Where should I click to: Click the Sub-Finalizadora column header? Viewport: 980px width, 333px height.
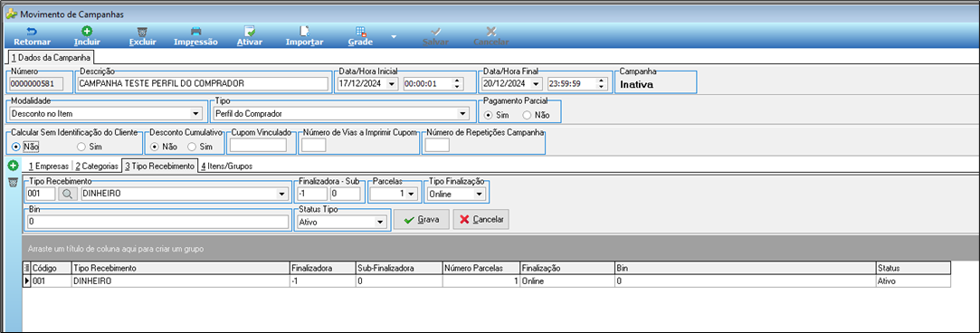398,268
